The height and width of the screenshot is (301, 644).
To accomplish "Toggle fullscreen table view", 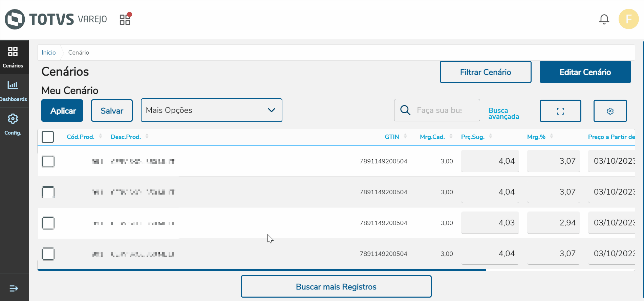I will click(x=560, y=111).
